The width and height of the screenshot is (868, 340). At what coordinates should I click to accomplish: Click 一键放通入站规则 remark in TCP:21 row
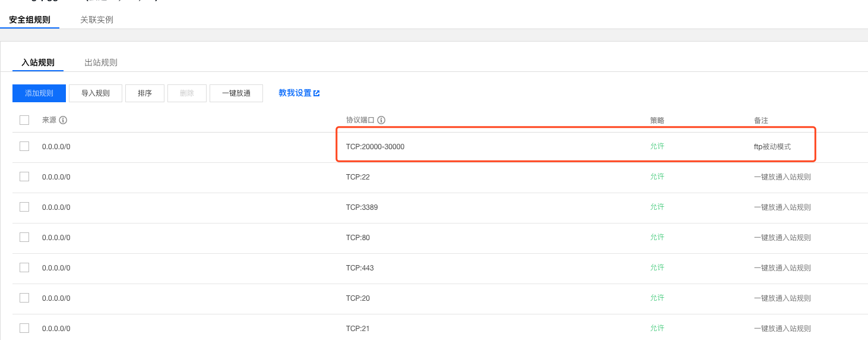pyautogui.click(x=783, y=328)
